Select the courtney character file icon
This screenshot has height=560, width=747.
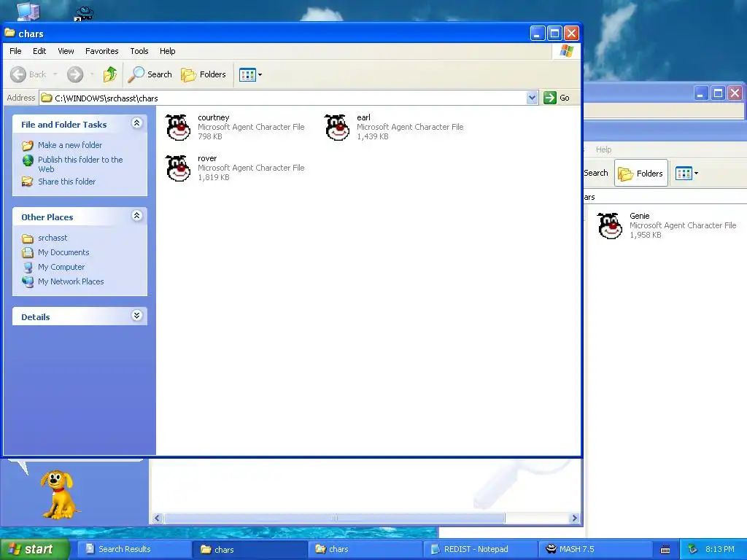point(178,127)
